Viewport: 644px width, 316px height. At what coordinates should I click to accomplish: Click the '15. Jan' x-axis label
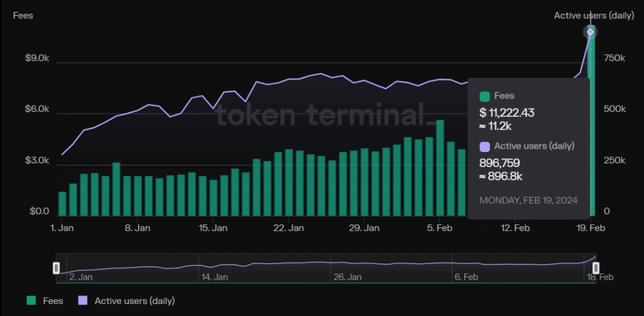pos(213,228)
